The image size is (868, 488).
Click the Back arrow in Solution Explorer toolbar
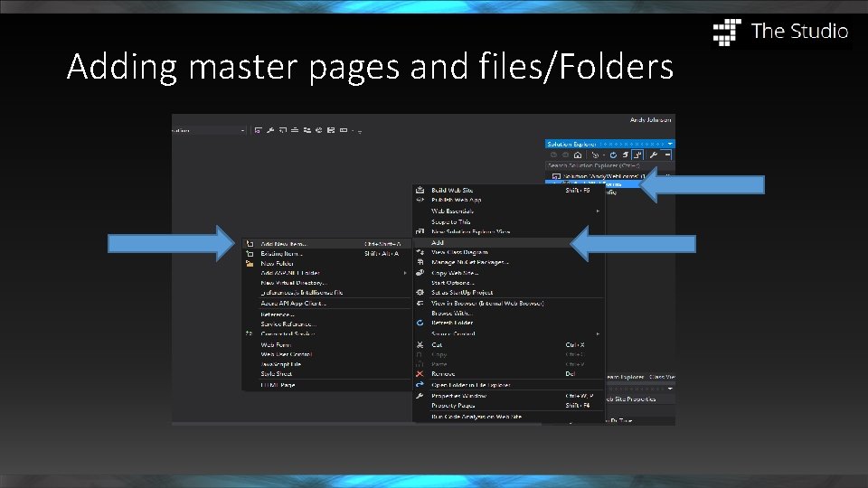553,155
